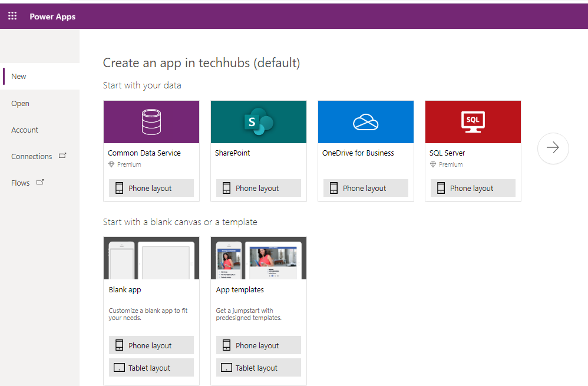
Task: Click the right arrow to see more data sources
Action: 553,149
